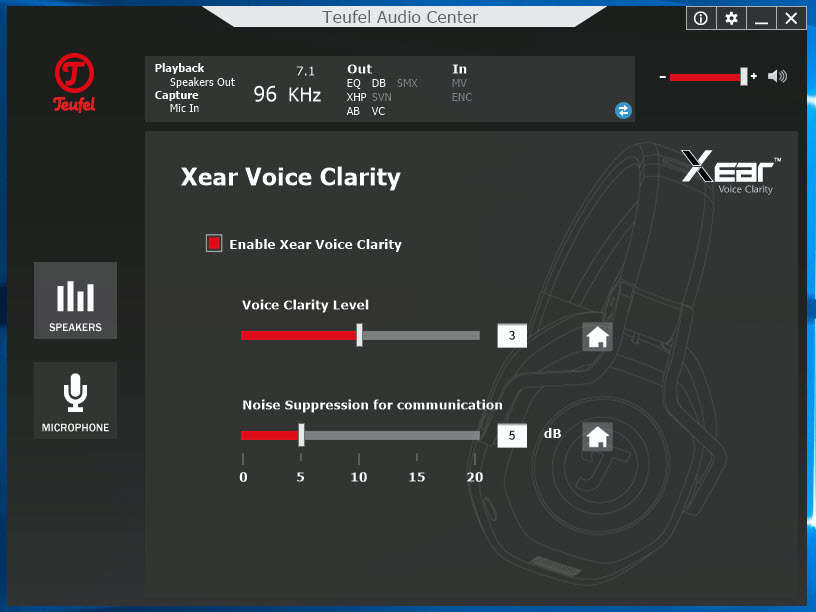Close the Teufel Audio Center window
Screen dimensions: 816x612
pyautogui.click(x=791, y=19)
